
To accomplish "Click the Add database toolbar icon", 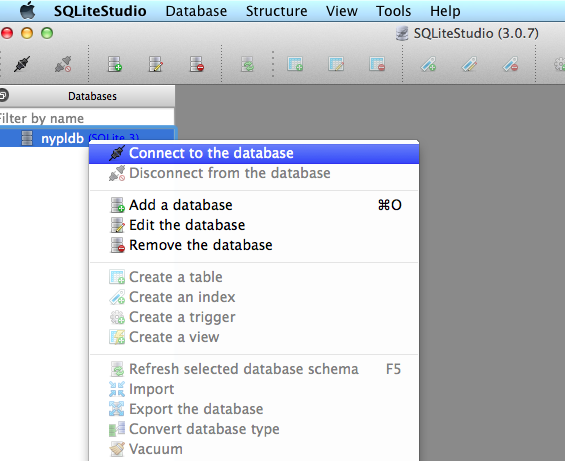I will (115, 64).
